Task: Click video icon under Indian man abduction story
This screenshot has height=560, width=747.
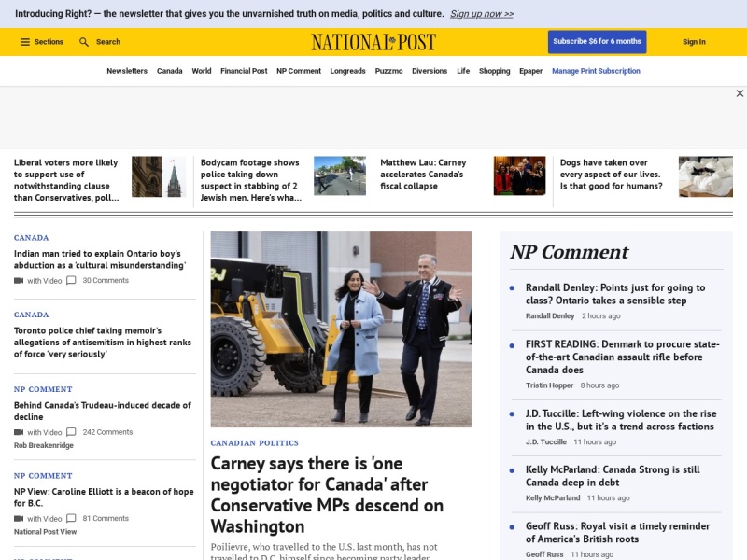Action: tap(19, 281)
